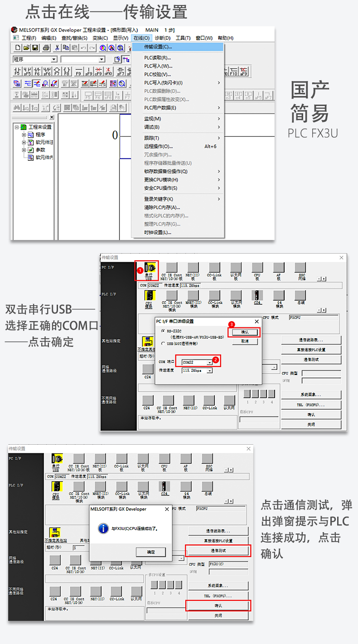Expand the 参数 tree node
This screenshot has width=358, height=644.
point(24,150)
